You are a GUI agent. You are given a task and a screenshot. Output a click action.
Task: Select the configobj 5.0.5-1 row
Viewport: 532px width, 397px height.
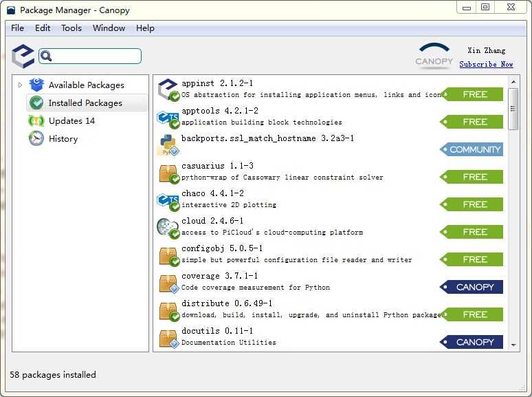click(x=331, y=255)
